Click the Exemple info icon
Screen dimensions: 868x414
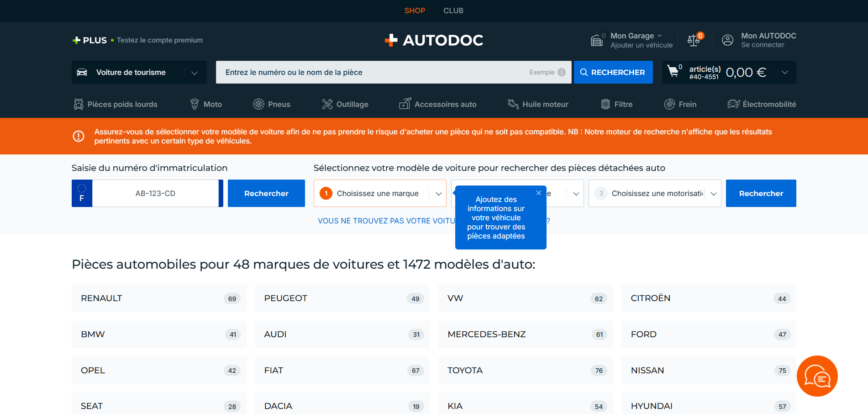tap(562, 72)
